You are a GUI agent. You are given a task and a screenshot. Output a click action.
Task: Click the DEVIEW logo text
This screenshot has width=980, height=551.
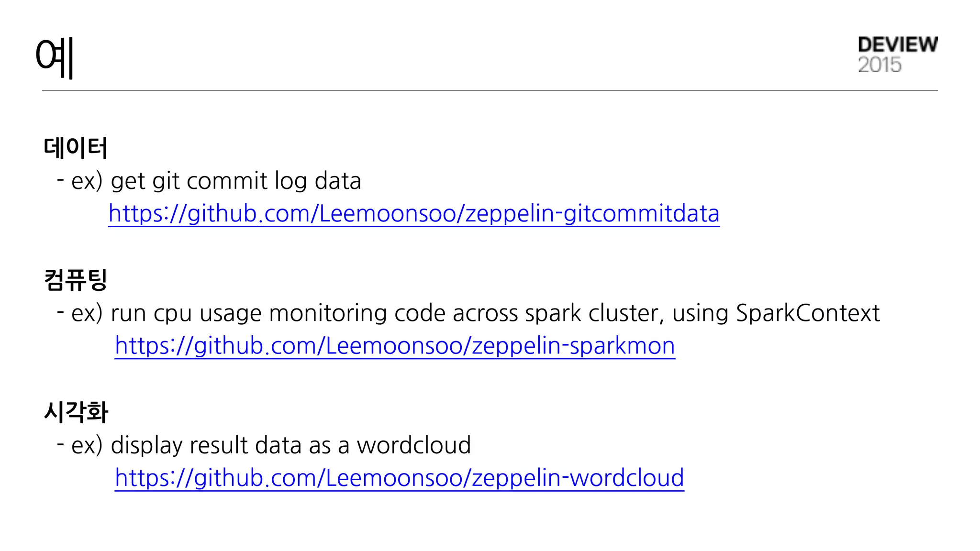tap(897, 44)
